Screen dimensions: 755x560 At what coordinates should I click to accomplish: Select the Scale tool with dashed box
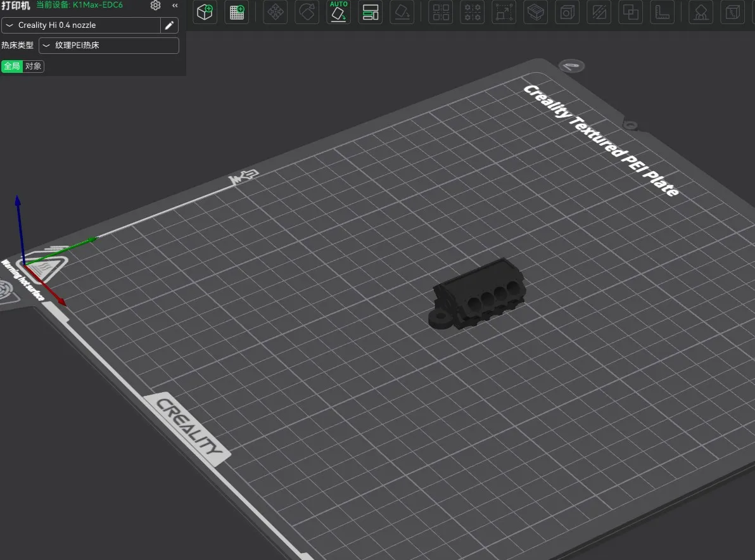click(x=504, y=12)
